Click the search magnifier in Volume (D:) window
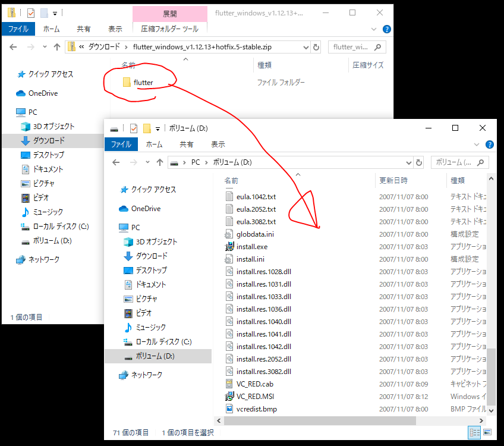Viewport: 504px width, 446px height. (481, 162)
